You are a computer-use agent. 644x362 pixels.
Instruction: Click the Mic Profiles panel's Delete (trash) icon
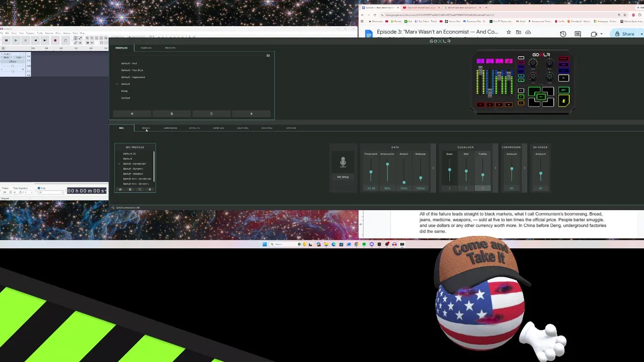(149, 190)
